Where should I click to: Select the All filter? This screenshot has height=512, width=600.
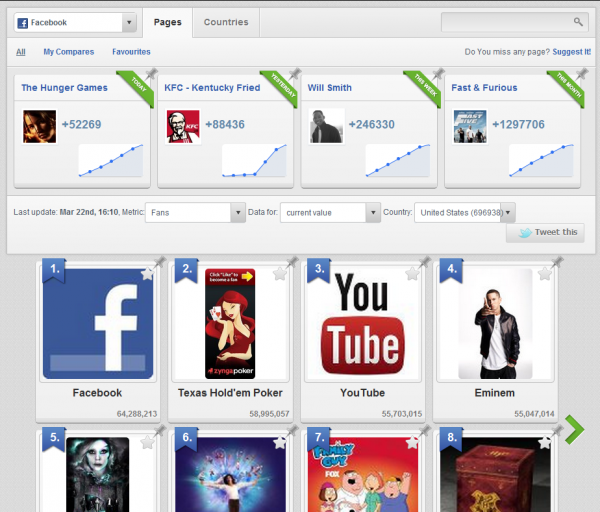pyautogui.click(x=21, y=52)
